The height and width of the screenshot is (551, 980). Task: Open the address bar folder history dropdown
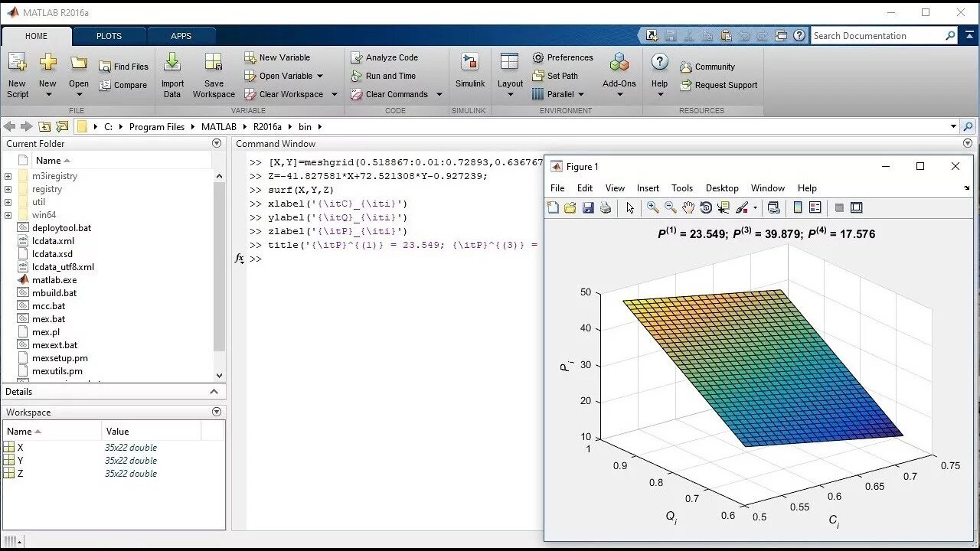pyautogui.click(x=953, y=126)
